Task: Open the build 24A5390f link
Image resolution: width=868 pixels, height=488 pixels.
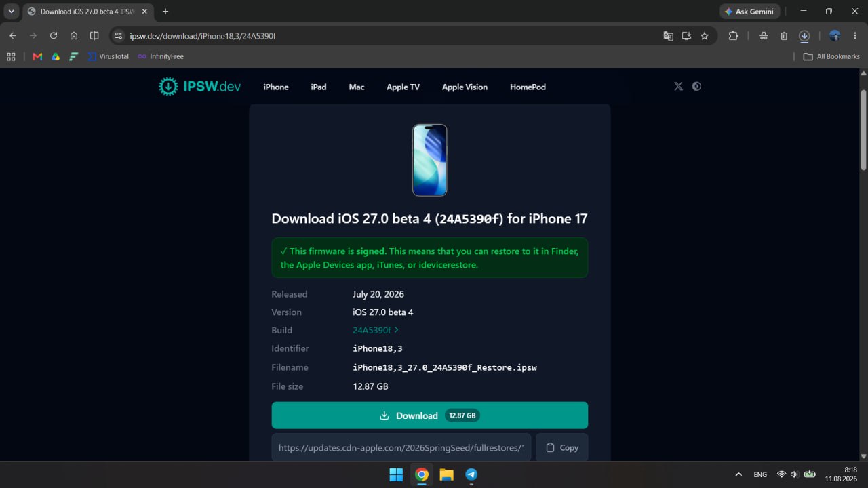Action: coord(376,330)
